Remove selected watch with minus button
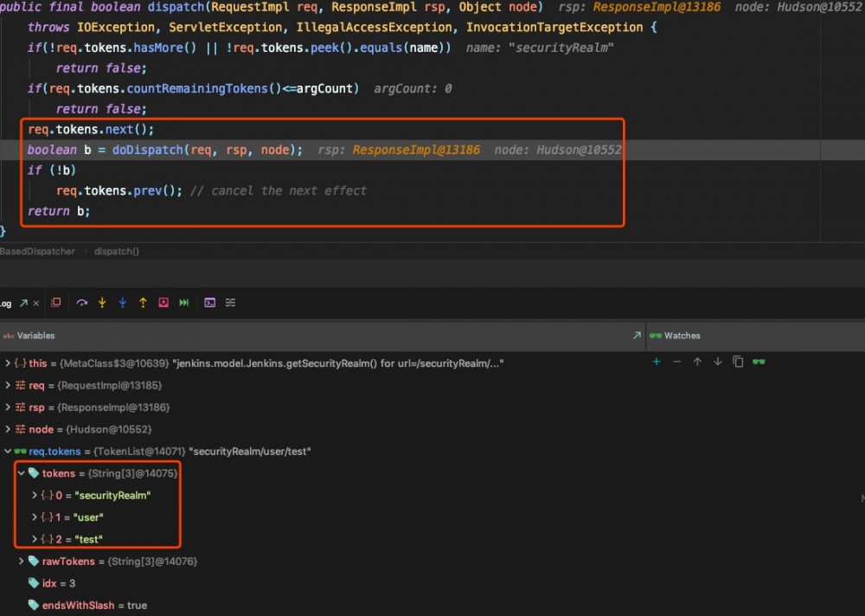 point(676,362)
